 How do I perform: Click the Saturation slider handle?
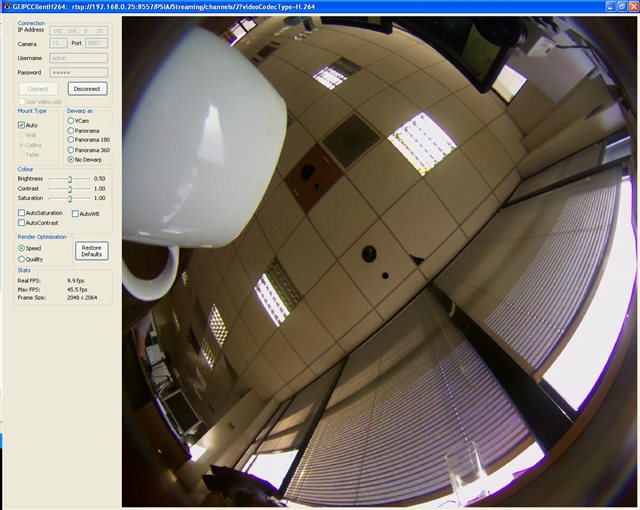point(70,199)
